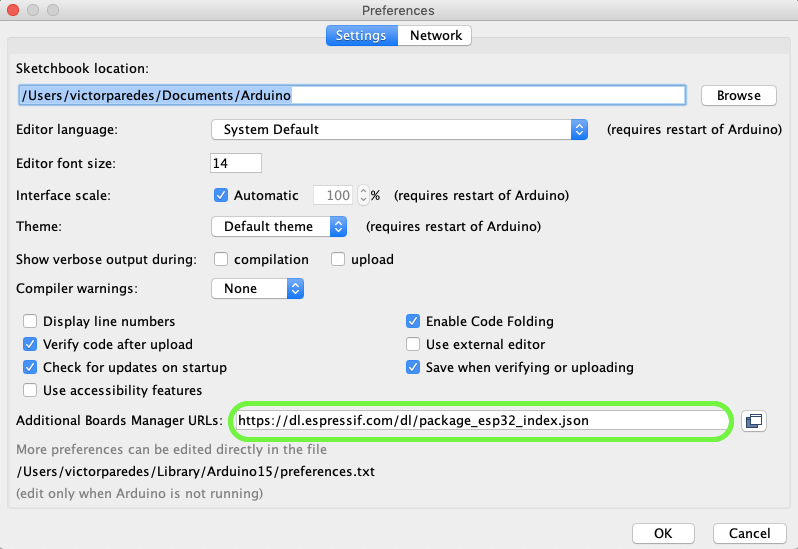The height and width of the screenshot is (549, 798).
Task: Open the Compiler warnings dropdown
Action: [257, 288]
